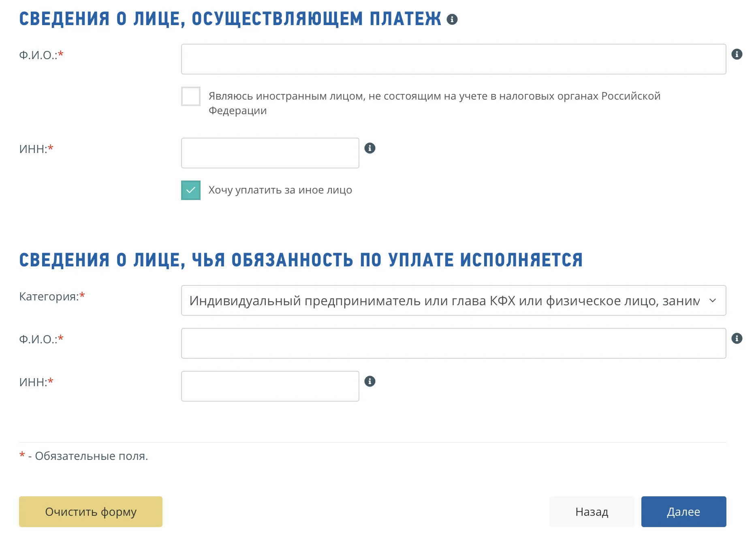Go back with the 'Назад' button
This screenshot has height=536, width=756.
pos(592,512)
